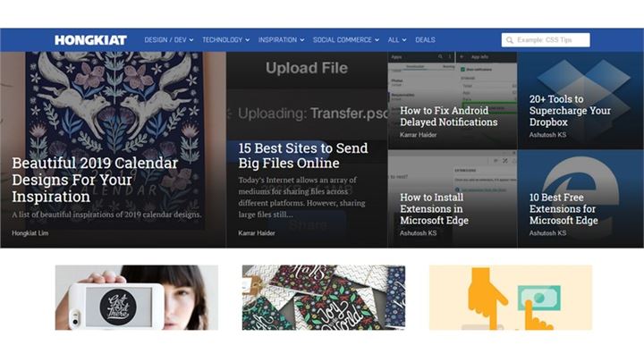
Task: Click Karrar Haider under Android notifications article
Action: coord(419,136)
